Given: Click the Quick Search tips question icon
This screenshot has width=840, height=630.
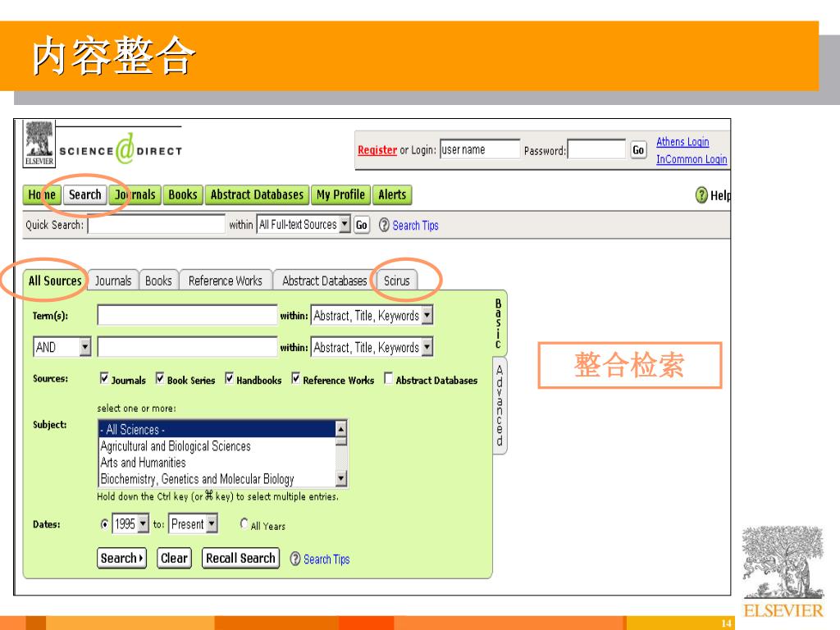Looking at the screenshot, I should click(384, 225).
